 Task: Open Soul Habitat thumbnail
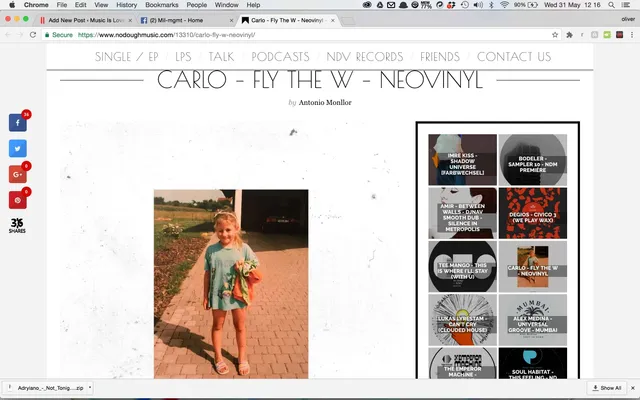[533, 363]
